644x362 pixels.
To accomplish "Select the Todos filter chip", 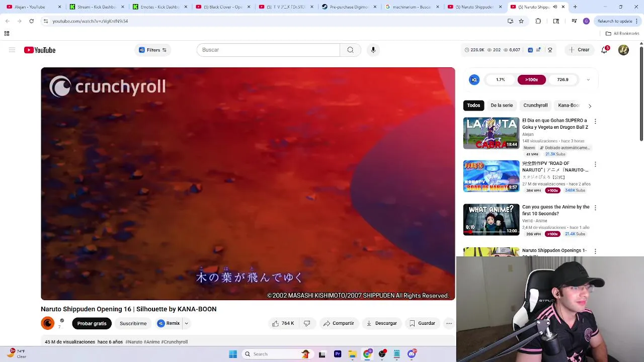I will (x=473, y=105).
